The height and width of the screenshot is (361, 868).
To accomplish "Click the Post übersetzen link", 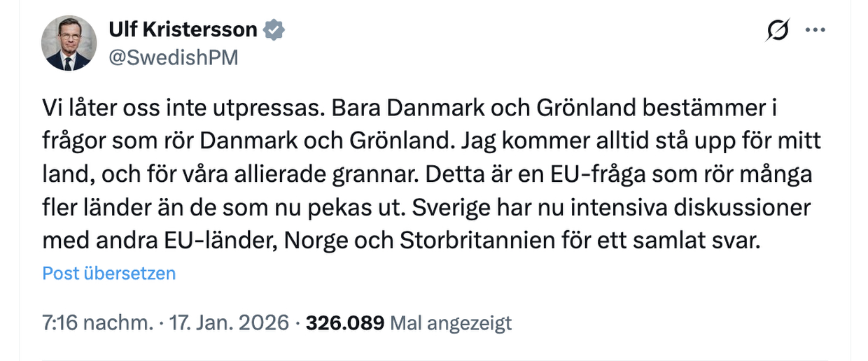I will [108, 273].
